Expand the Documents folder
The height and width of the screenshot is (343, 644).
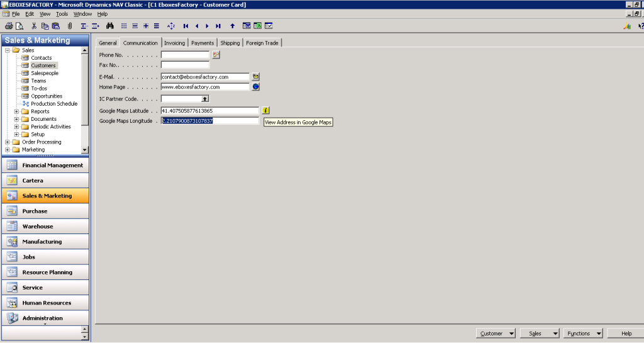click(16, 119)
